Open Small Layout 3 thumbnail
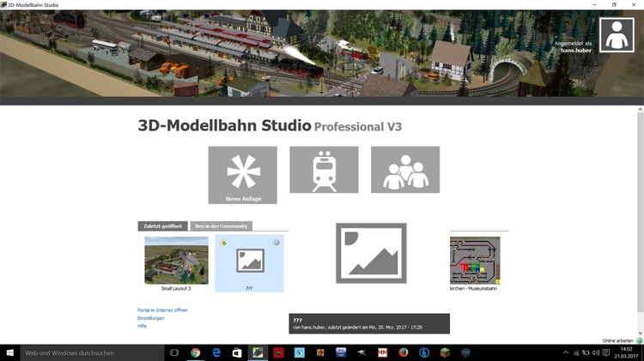Image resolution: width=644 pixels, height=361 pixels. click(176, 260)
